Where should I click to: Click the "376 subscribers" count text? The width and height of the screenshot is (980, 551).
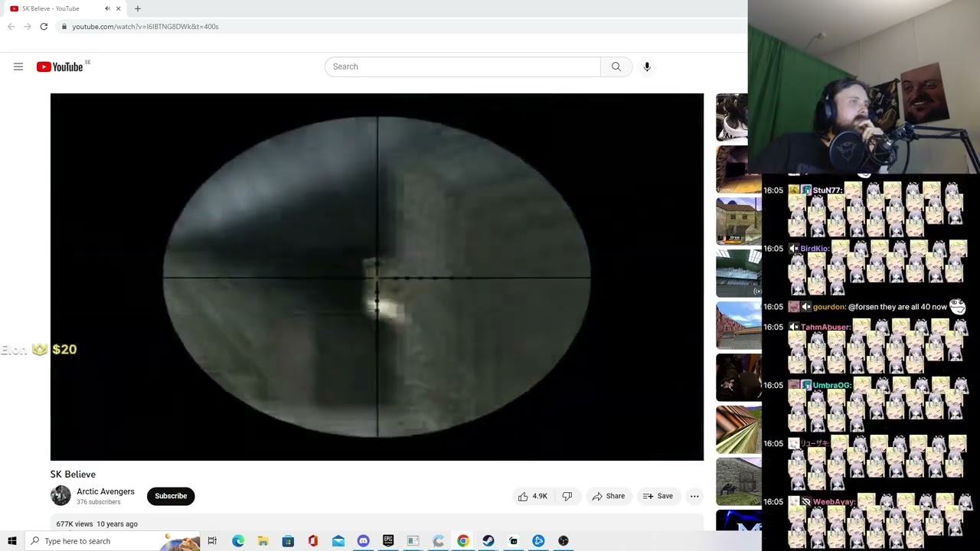click(x=99, y=502)
